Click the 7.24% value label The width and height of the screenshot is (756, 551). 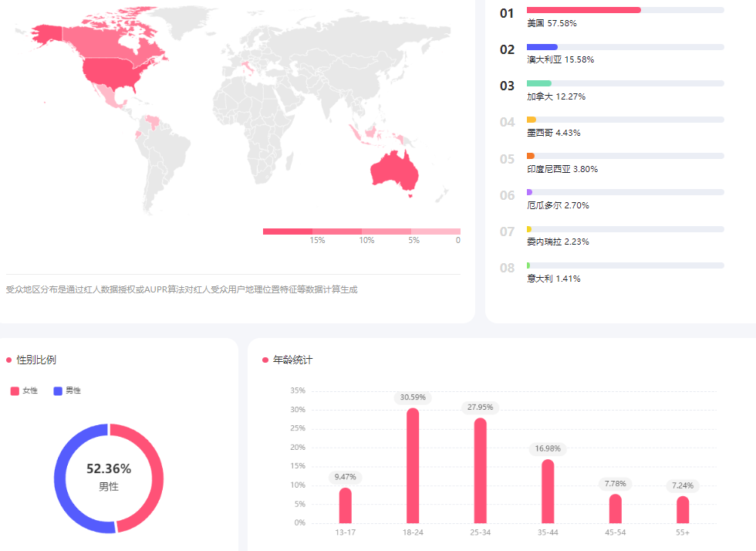pos(683,485)
